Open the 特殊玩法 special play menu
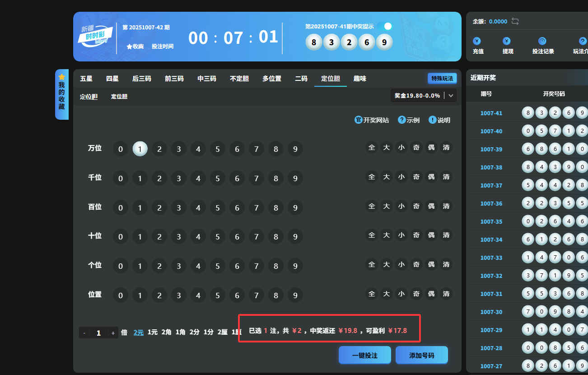 pos(442,79)
